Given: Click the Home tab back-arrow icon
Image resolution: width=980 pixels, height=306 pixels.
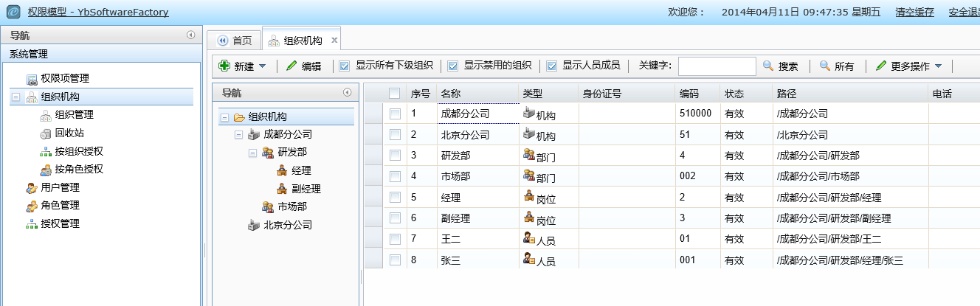Looking at the screenshot, I should 223,41.
